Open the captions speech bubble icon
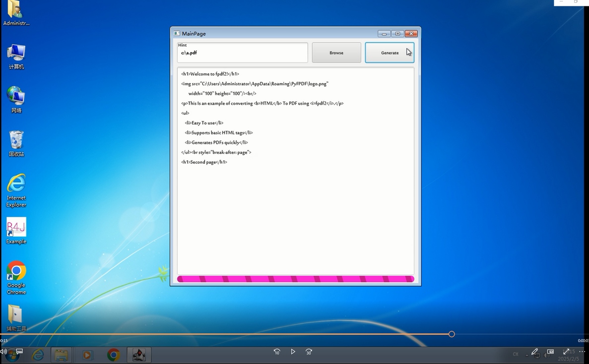 click(x=19, y=351)
